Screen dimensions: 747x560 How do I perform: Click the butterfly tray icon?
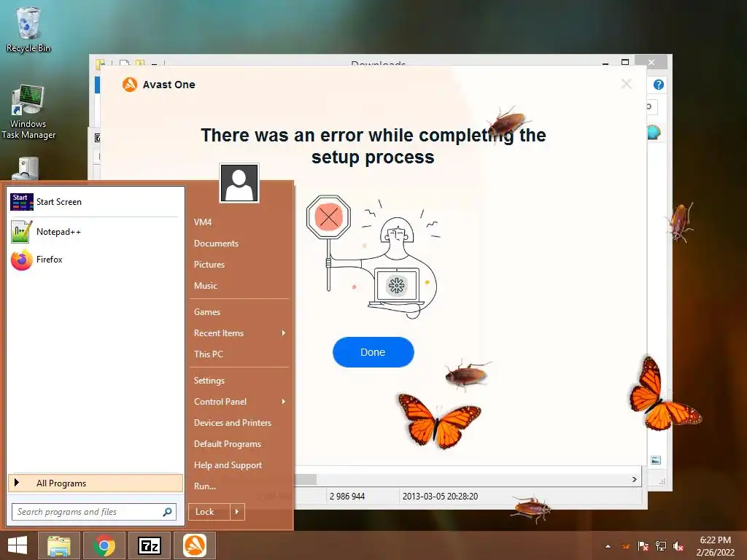tap(626, 546)
